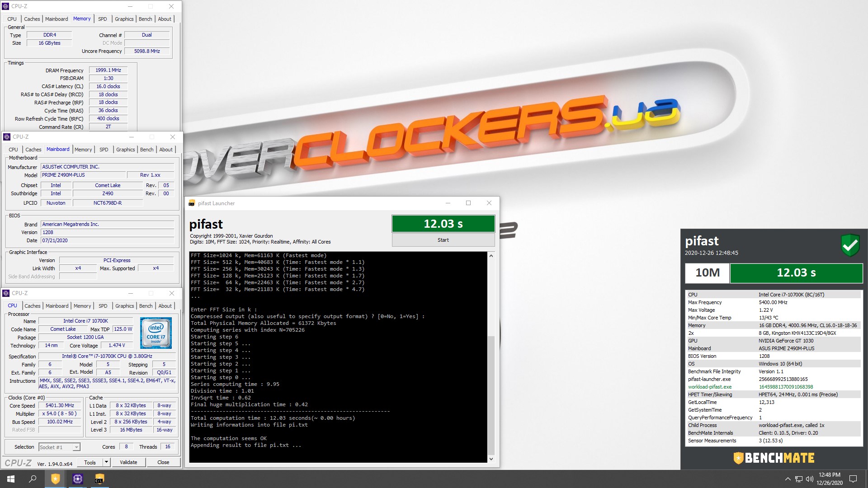868x488 pixels.
Task: Click Sensor Measurements row in BenchMate
Action: click(x=773, y=441)
